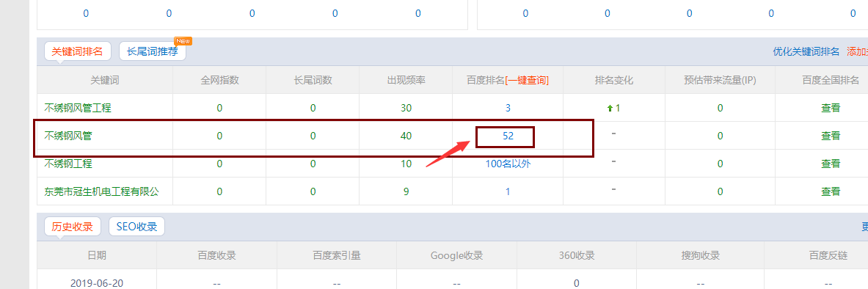This screenshot has width=868, height=289.
Task: Click frequency value 40 for 不绣钢风管
Action: coord(406,136)
